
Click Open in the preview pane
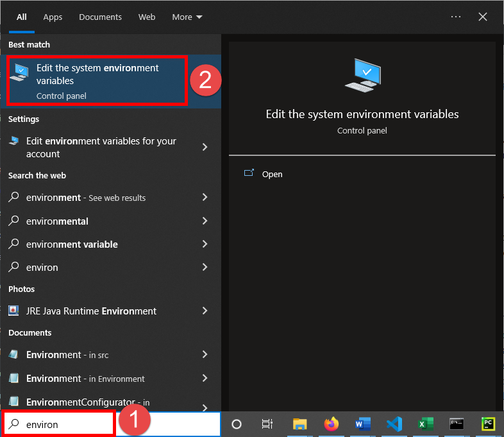pyautogui.click(x=272, y=174)
